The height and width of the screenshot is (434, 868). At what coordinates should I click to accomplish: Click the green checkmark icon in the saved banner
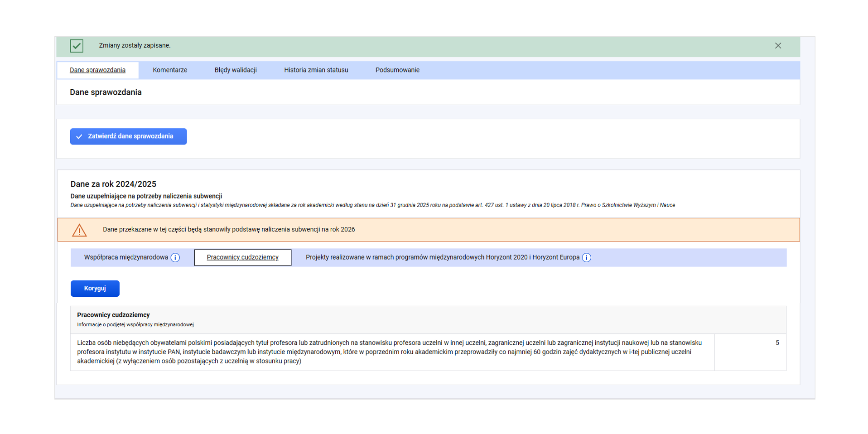click(77, 46)
